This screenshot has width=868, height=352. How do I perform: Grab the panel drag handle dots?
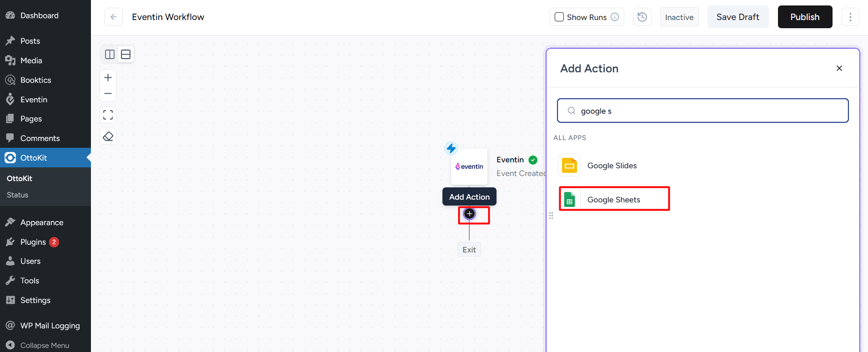551,216
